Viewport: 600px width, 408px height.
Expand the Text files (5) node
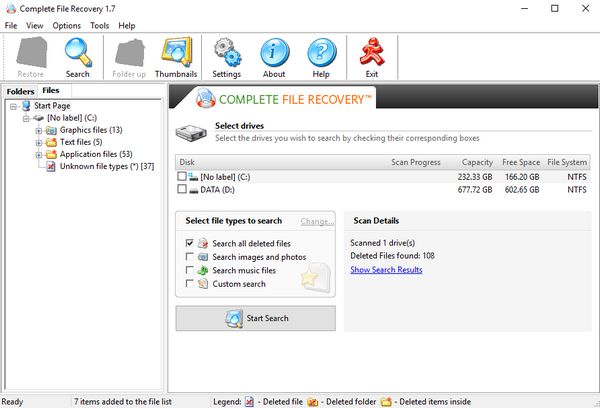click(x=39, y=143)
